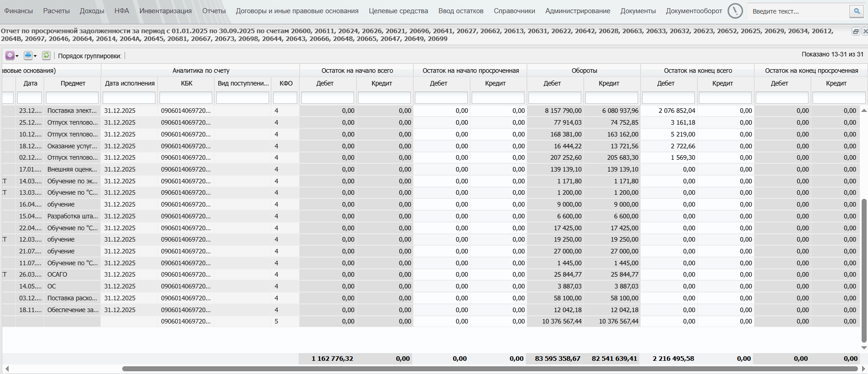Click the horizontal scrollbar right arrow
Viewport: 868px width, 374px height.
click(864, 369)
